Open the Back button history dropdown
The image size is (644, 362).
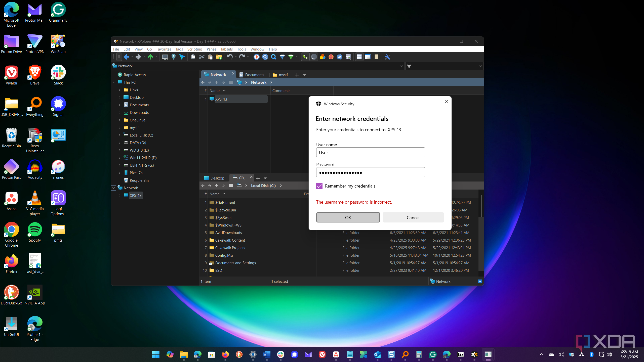(x=132, y=57)
